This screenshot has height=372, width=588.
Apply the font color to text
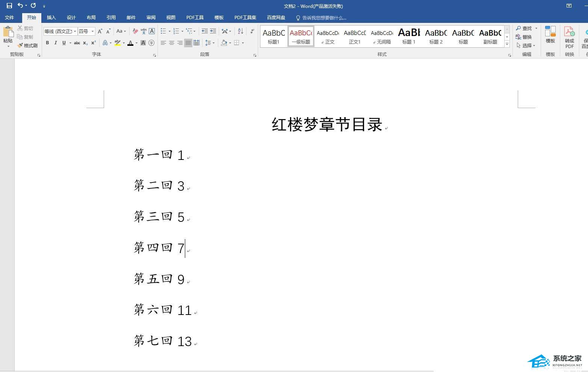point(130,43)
